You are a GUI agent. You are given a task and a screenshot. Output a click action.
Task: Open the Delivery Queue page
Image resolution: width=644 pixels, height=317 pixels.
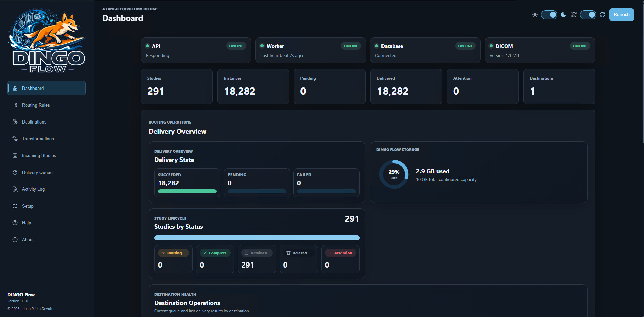coord(47,172)
